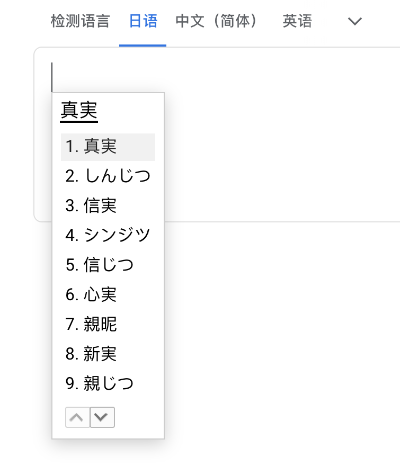This screenshot has width=400, height=475.
Task: Pick candidate 1 真実
Action: coord(108,147)
